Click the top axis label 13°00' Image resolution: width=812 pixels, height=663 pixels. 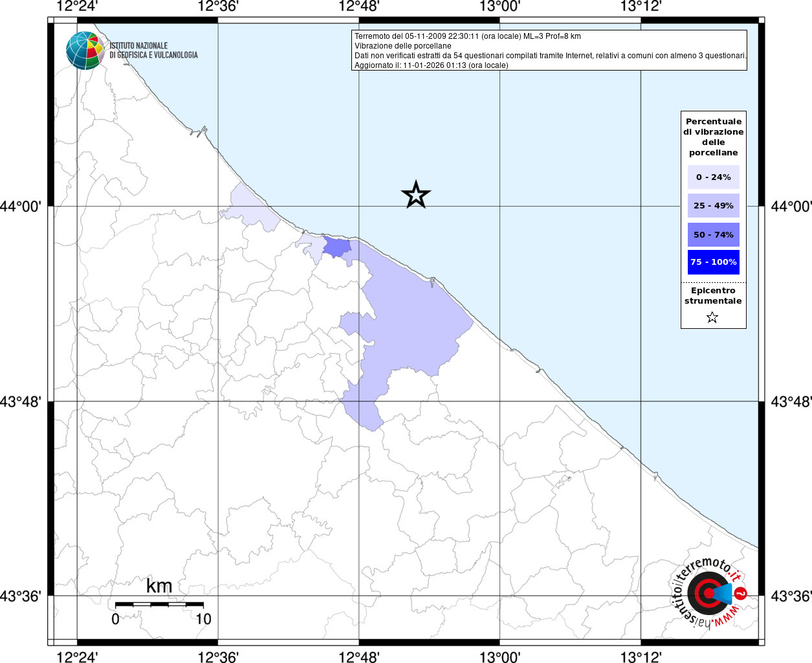[x=500, y=7]
